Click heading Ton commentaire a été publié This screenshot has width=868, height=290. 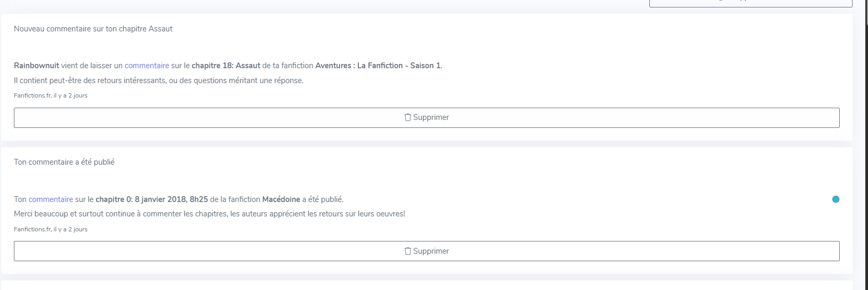coord(64,162)
